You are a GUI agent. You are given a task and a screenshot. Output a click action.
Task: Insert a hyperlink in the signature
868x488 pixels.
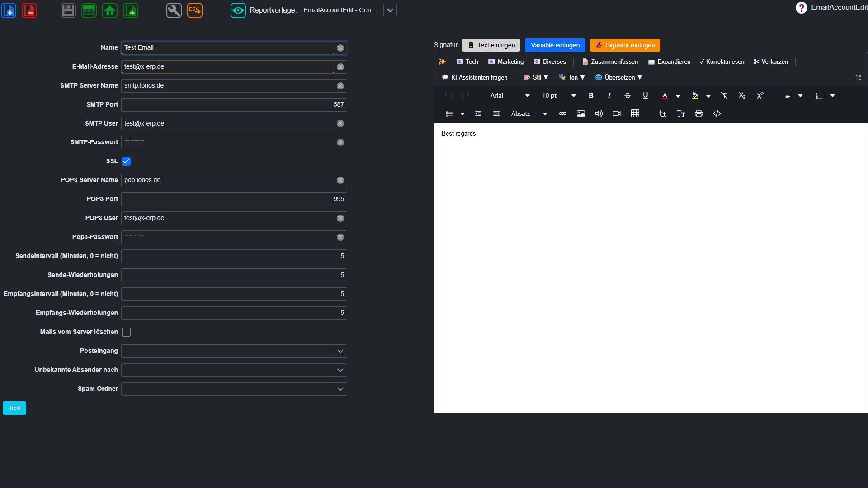click(563, 113)
